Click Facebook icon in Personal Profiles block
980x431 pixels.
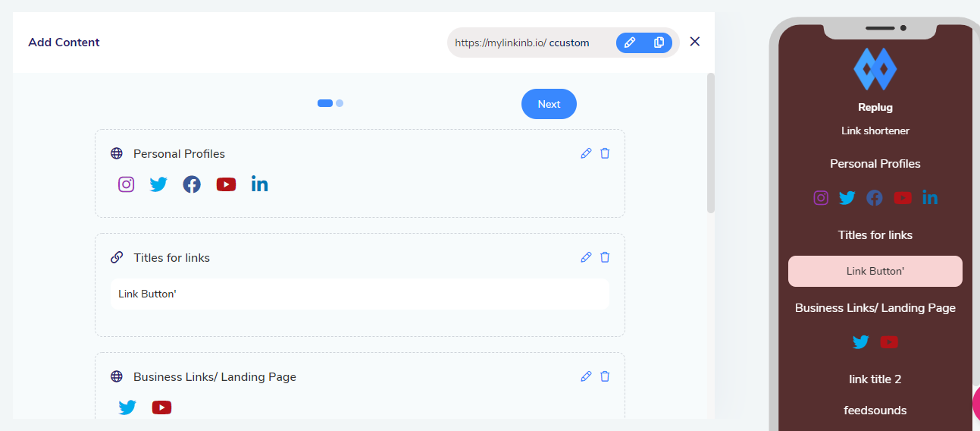pos(192,184)
